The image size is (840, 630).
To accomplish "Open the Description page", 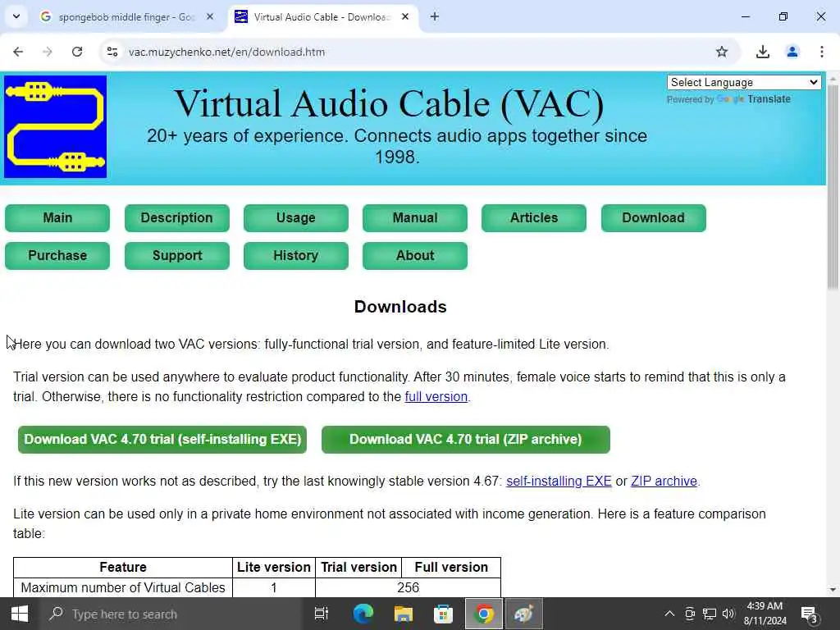I will point(177,218).
